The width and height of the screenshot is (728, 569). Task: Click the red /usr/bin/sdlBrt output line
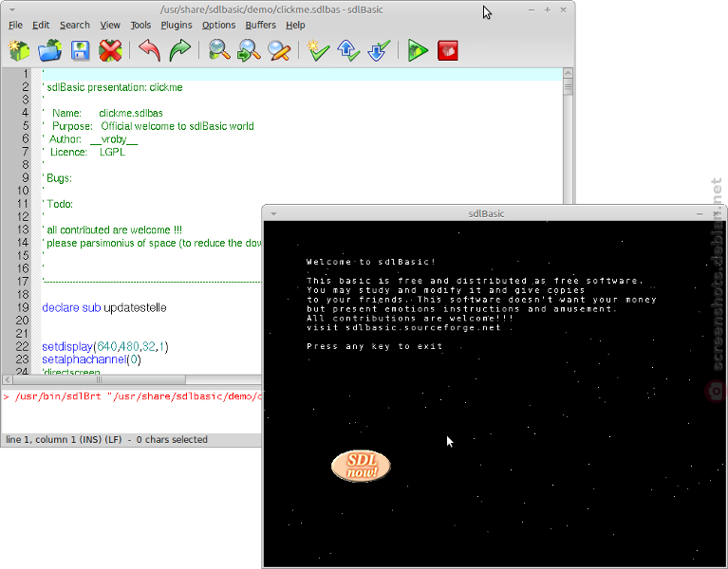pyautogui.click(x=132, y=396)
